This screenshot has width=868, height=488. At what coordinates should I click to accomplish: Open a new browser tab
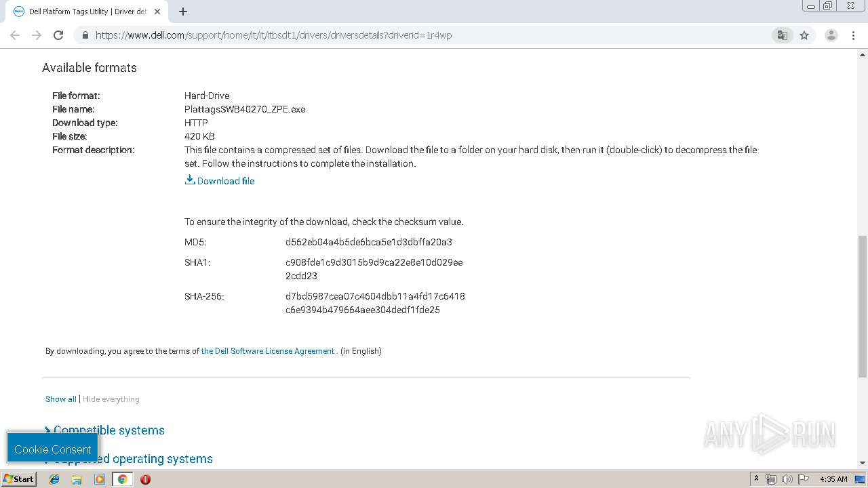click(183, 12)
